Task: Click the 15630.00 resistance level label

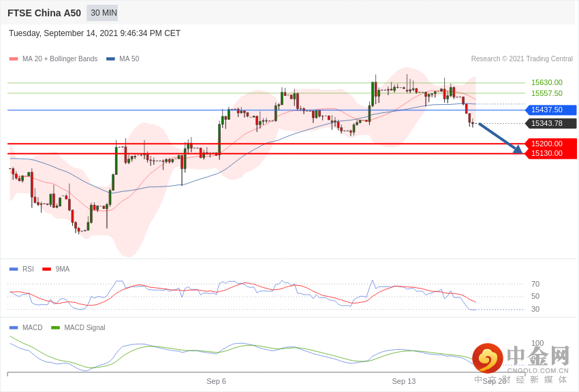Action: tap(547, 82)
